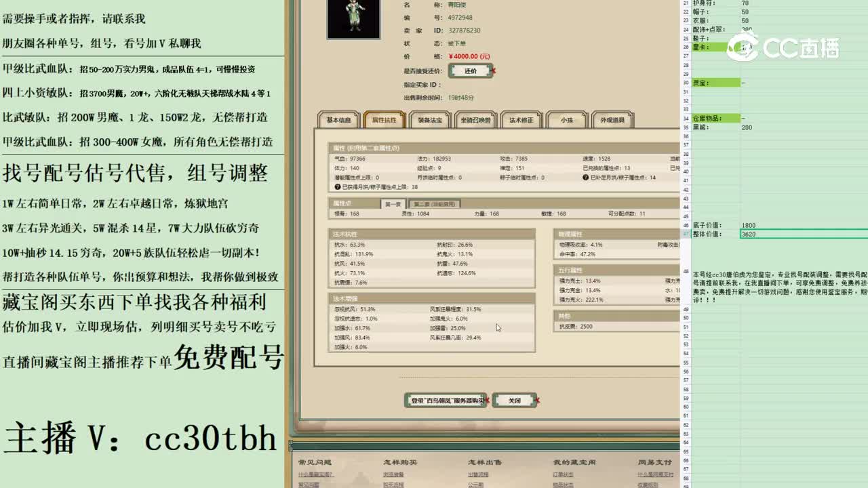This screenshot has height=488, width=868.
Task: Open the 订单状态 link under 我的藏宝阁
Action: 564,474
